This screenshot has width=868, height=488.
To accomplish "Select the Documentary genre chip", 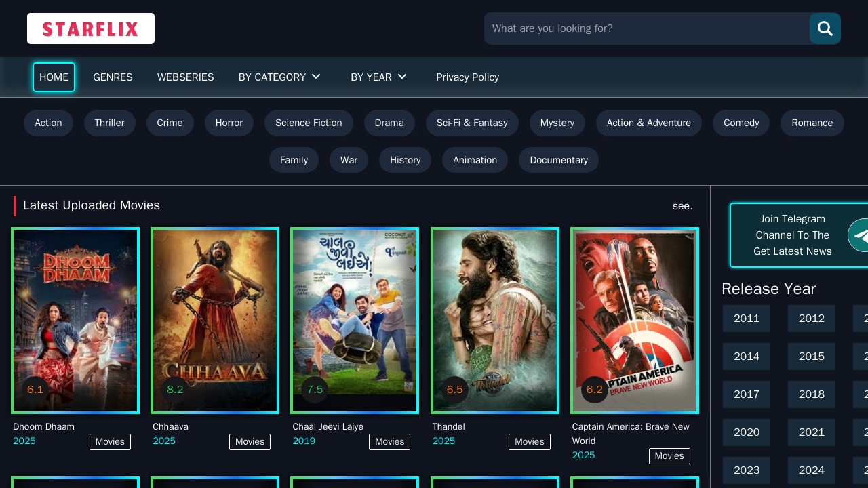I will [559, 160].
